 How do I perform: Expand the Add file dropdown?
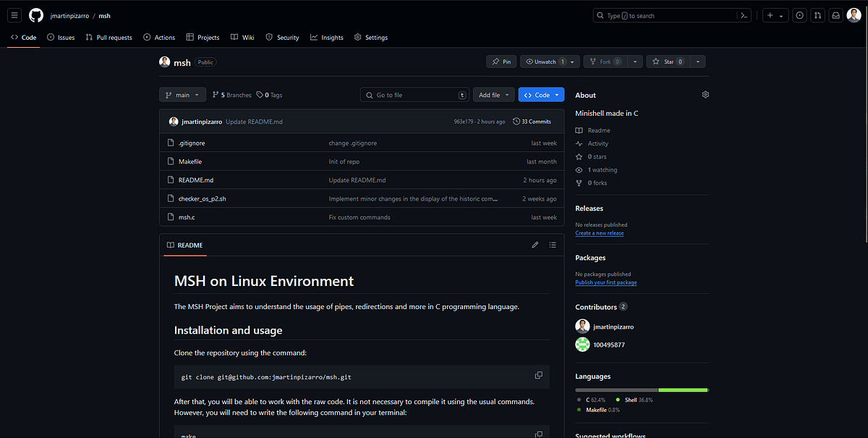point(493,94)
